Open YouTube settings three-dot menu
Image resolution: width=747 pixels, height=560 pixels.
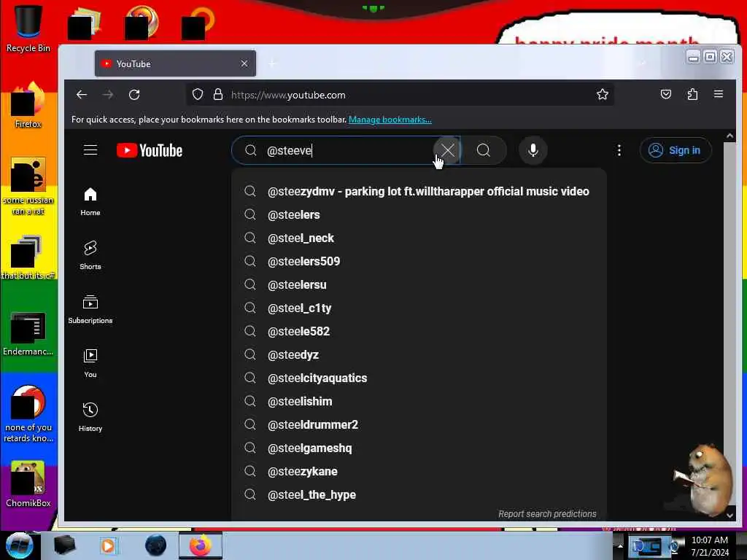pos(619,150)
